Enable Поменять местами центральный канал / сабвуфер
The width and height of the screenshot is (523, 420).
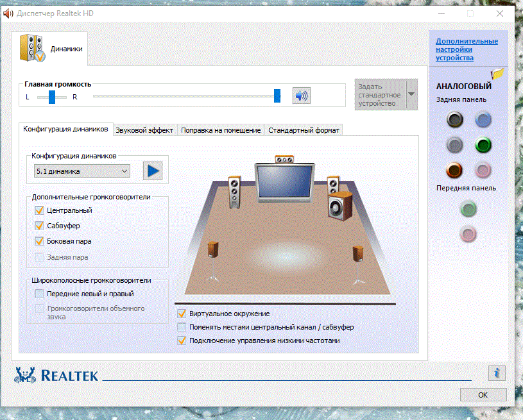point(182,327)
